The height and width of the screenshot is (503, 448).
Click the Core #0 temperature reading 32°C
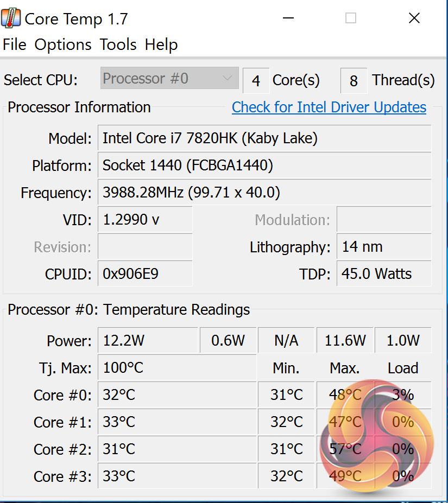tap(176, 395)
